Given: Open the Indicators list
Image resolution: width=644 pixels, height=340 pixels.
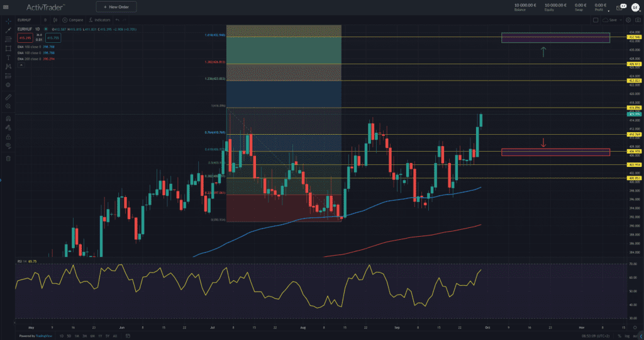Looking at the screenshot, I should (x=99, y=20).
